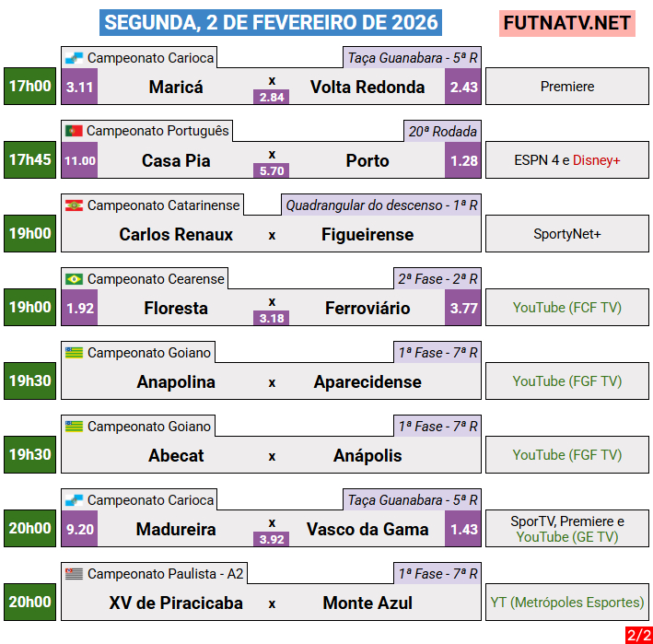653x644 pixels.
Task: Open the FUTNATV.NET site link
Action: coord(567,23)
